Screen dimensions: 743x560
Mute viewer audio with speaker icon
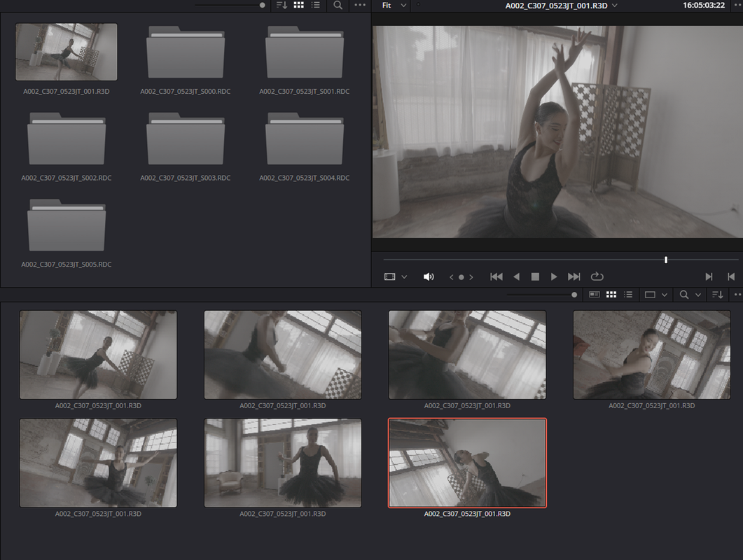[429, 276]
